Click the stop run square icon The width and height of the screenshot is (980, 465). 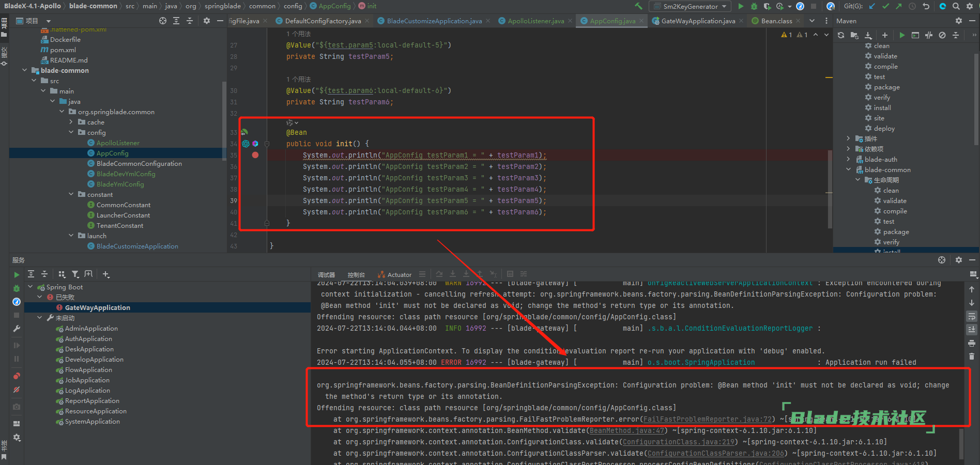point(814,6)
